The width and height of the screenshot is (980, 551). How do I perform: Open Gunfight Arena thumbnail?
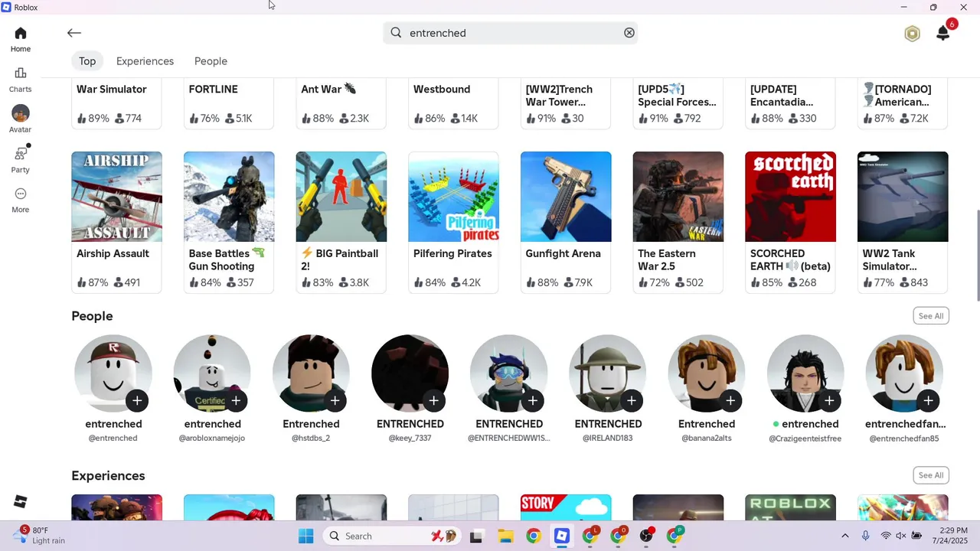coord(566,197)
